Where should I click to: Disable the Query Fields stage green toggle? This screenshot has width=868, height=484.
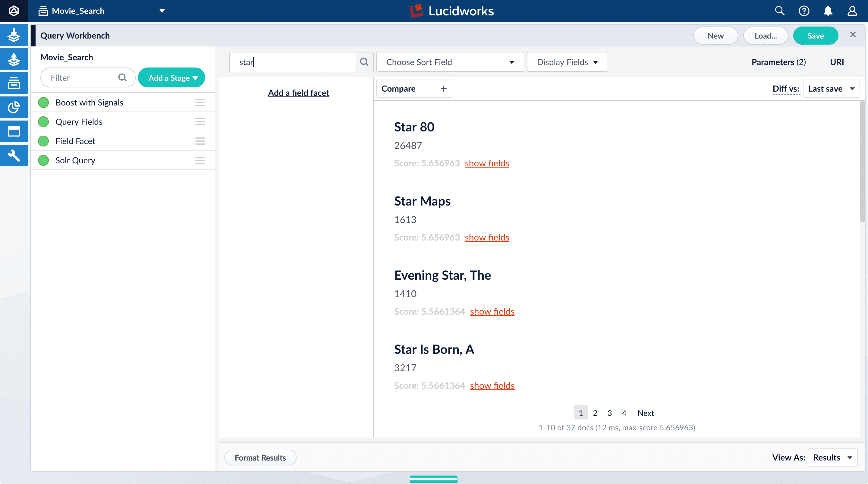[x=43, y=122]
